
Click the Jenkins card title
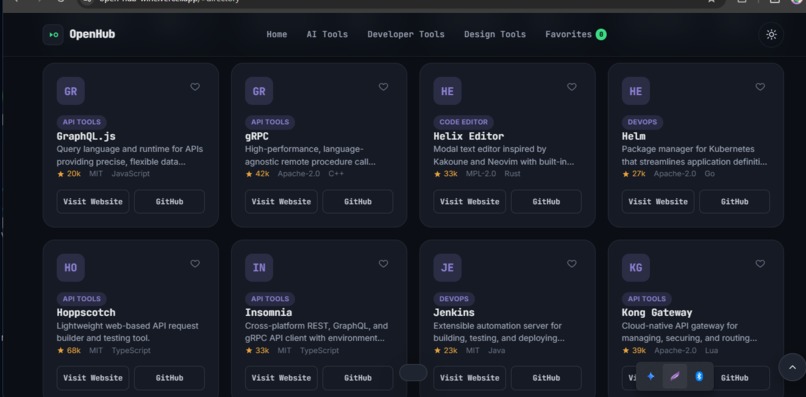point(454,313)
